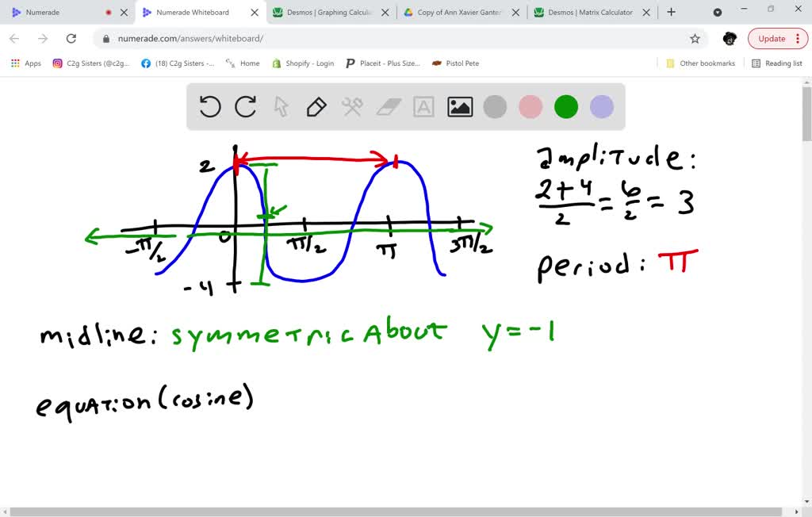Activate the Eraser tool

(388, 105)
